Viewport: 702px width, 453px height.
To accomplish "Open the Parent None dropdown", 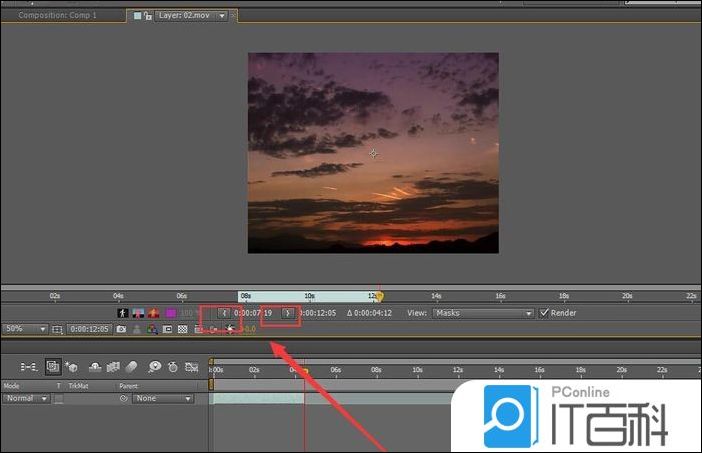I will 163,399.
